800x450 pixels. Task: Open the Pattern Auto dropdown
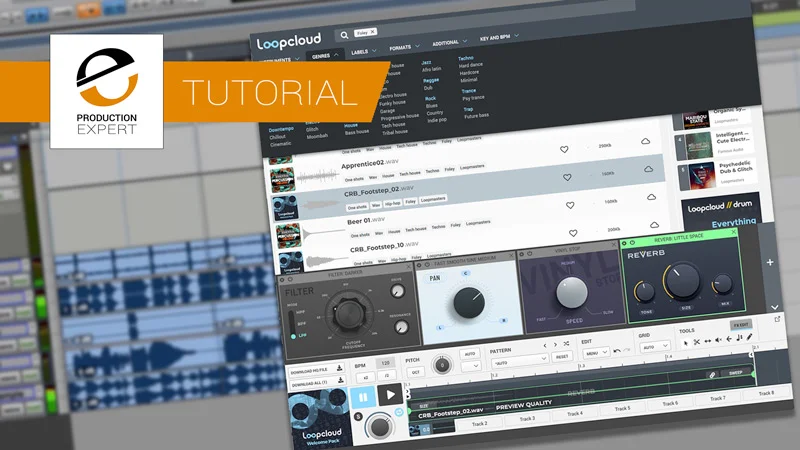pos(519,362)
